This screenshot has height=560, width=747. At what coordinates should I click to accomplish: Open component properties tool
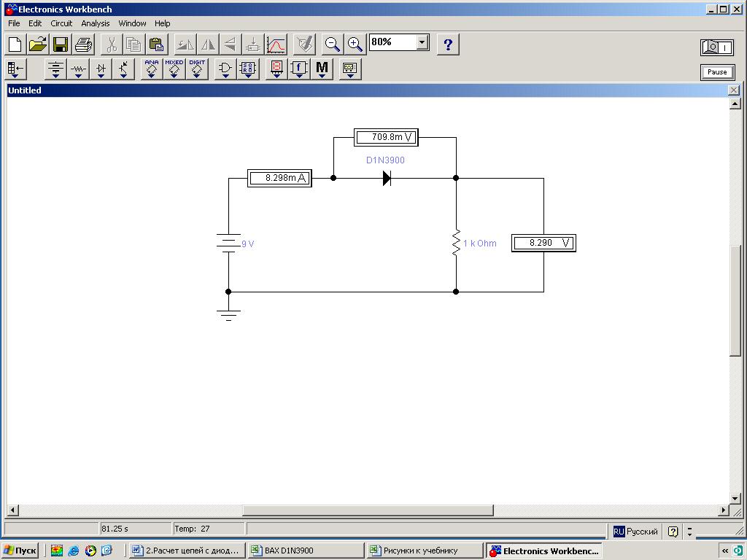pos(304,44)
